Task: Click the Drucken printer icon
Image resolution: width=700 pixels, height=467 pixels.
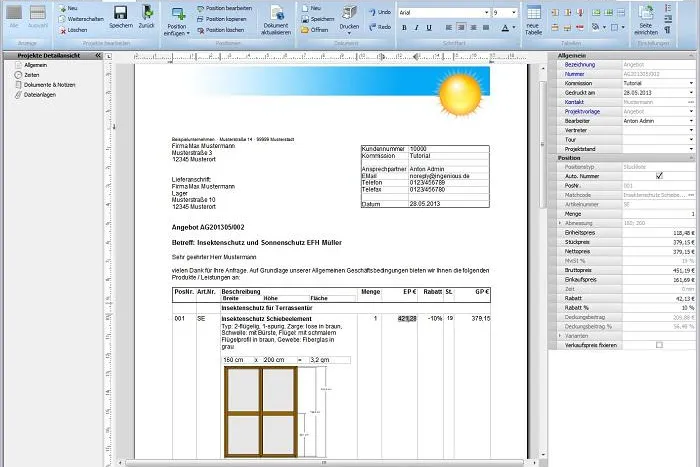Action: point(349,13)
